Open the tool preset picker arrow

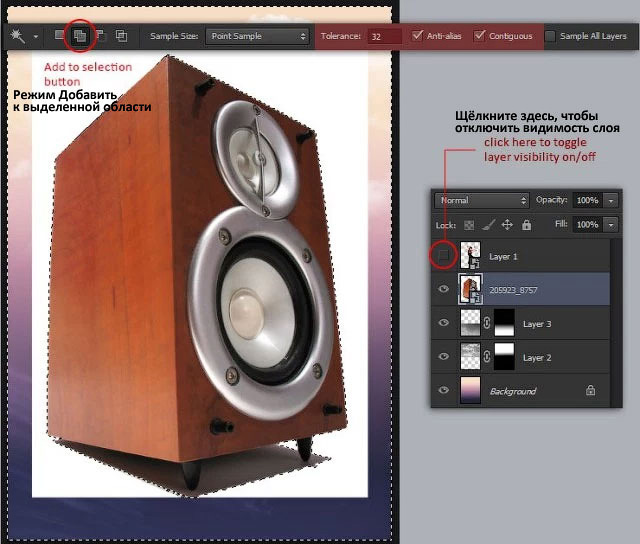(x=36, y=36)
